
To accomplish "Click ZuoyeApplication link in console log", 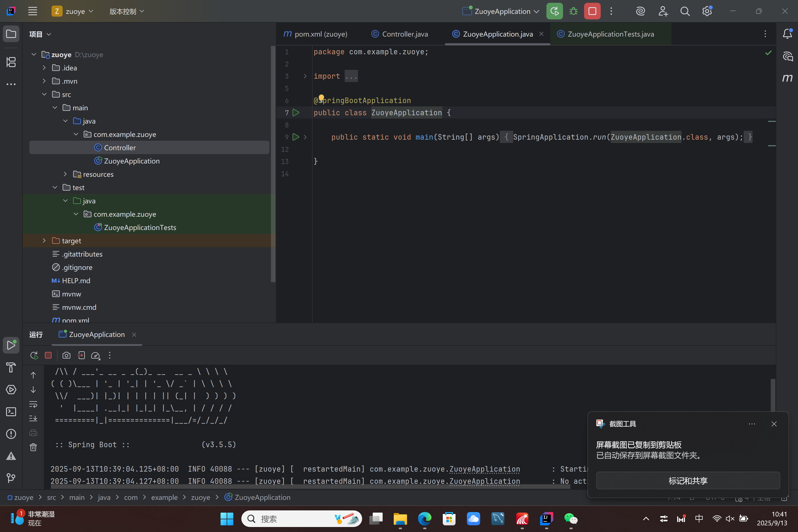I will click(x=485, y=469).
